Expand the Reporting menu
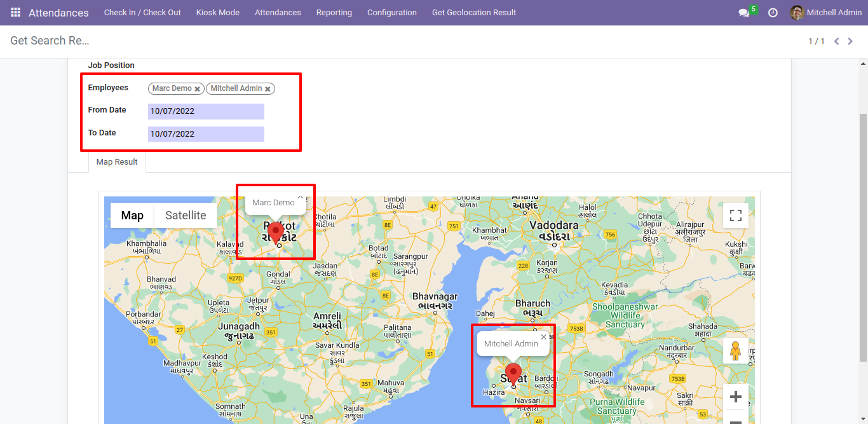 click(x=334, y=13)
